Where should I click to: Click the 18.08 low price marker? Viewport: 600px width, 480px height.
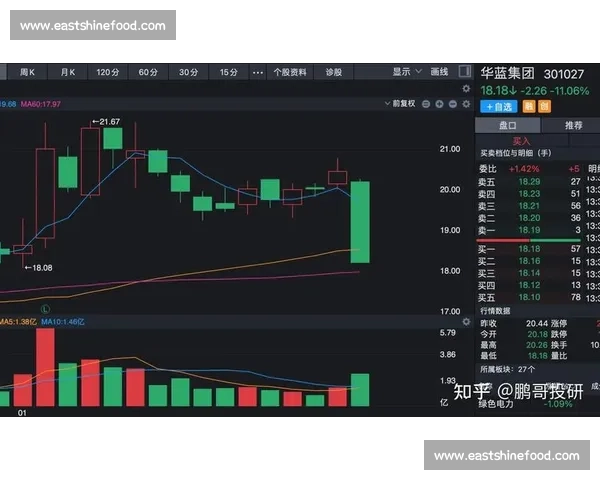(38, 268)
